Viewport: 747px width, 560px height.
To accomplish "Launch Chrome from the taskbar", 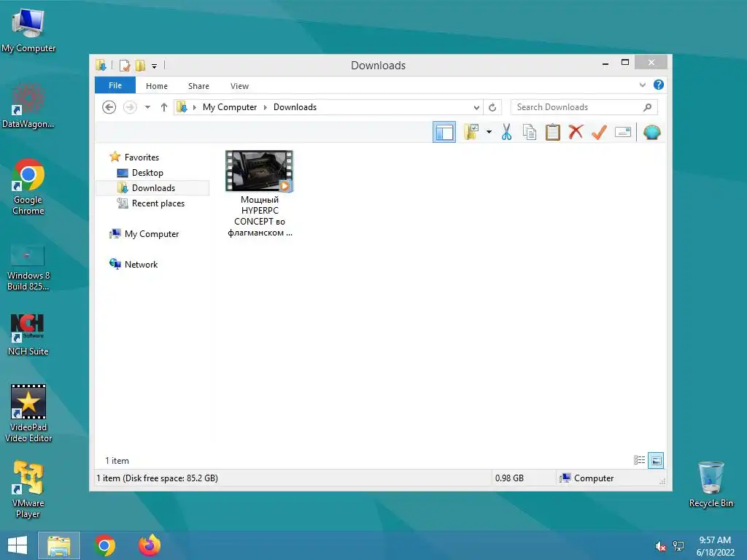I will [x=105, y=545].
